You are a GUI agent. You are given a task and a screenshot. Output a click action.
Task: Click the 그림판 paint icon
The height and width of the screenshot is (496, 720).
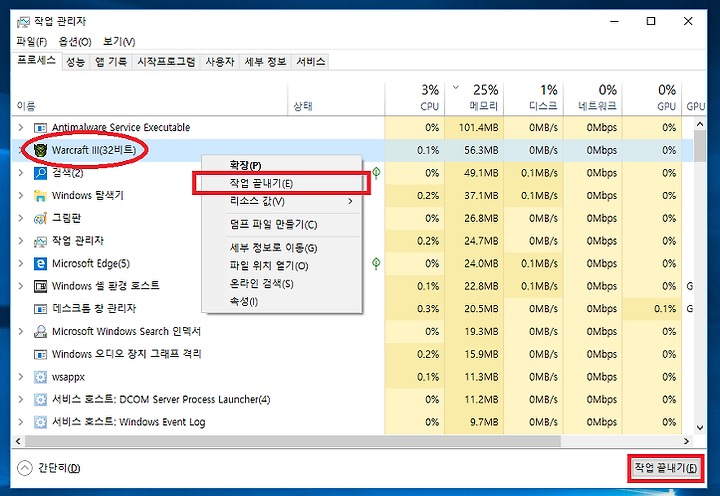(x=40, y=218)
